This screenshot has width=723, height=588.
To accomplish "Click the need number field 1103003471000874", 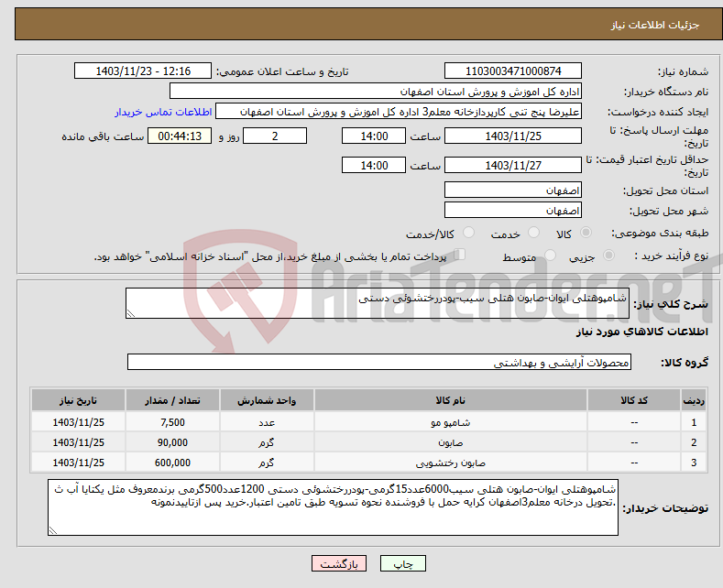I will [513, 71].
